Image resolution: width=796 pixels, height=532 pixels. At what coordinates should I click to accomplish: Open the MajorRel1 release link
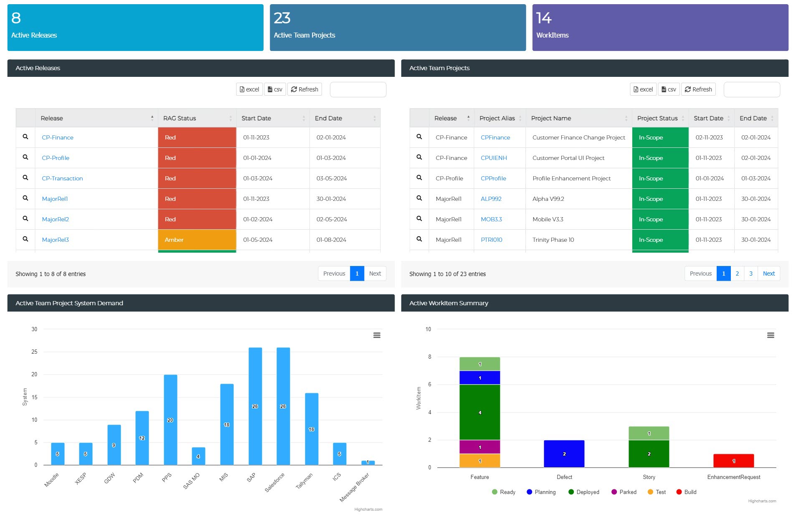(x=55, y=199)
